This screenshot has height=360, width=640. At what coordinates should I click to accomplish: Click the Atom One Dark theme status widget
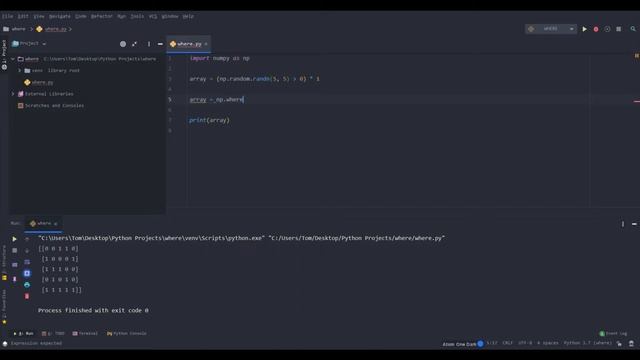[463, 344]
